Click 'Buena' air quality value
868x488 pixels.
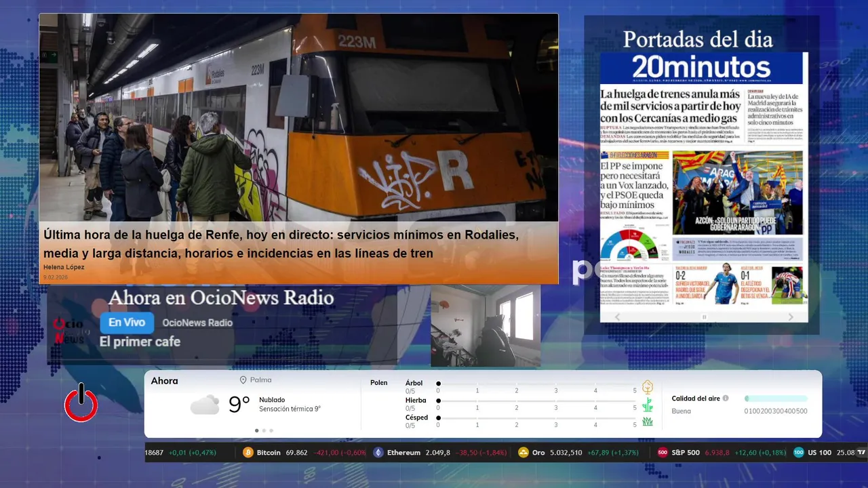point(682,411)
